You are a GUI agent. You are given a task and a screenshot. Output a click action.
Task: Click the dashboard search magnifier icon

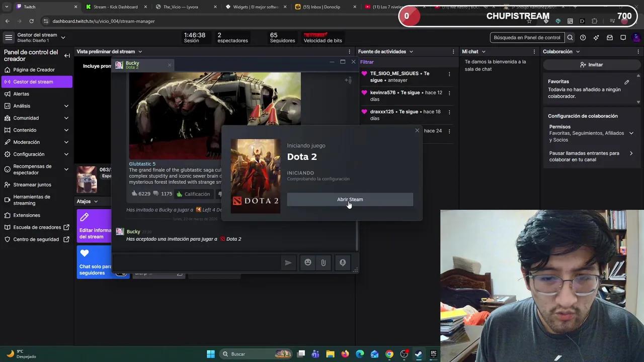coord(570,38)
